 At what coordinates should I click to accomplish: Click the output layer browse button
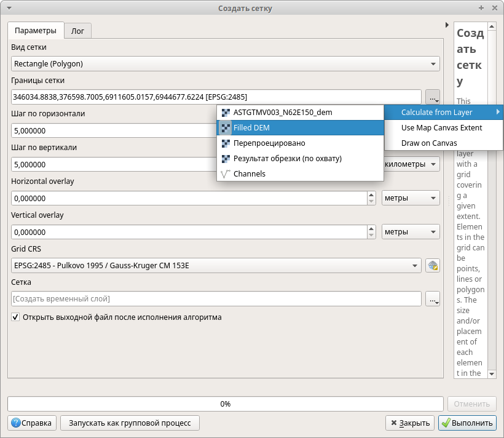(x=433, y=299)
